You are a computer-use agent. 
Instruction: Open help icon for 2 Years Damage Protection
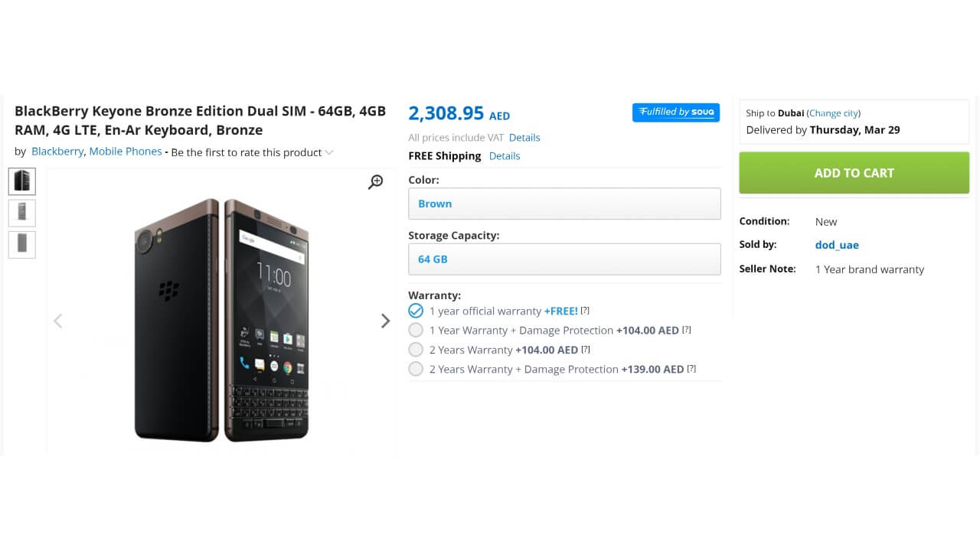[691, 369]
